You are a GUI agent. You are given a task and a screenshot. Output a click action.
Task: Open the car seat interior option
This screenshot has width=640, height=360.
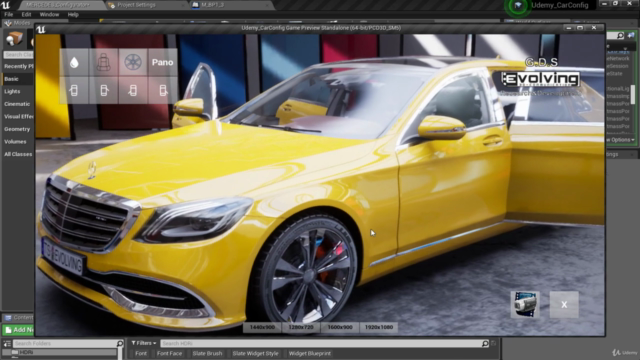click(103, 62)
